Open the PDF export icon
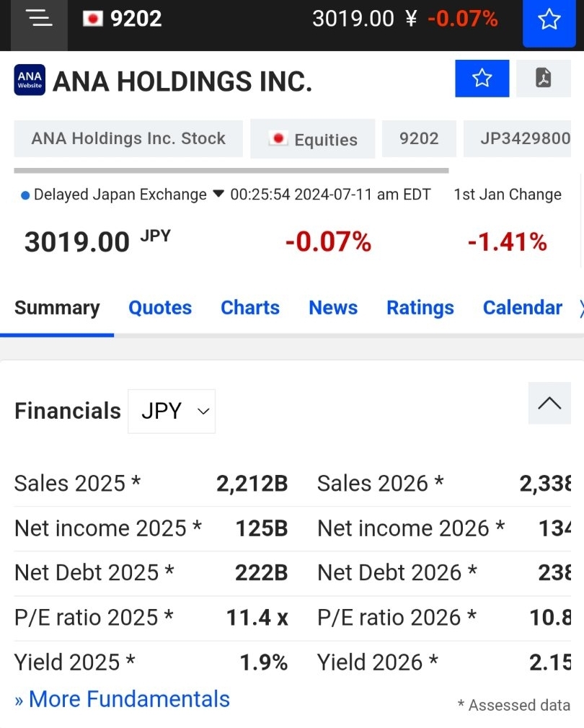584x728 pixels. (544, 78)
